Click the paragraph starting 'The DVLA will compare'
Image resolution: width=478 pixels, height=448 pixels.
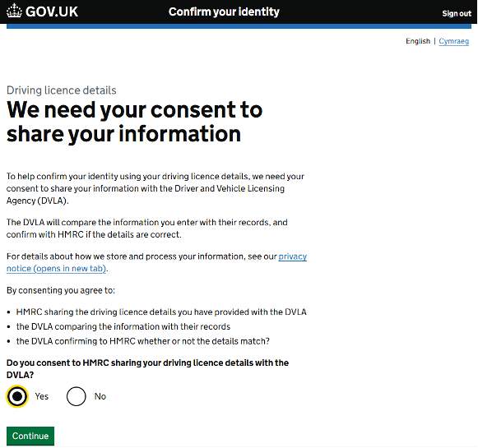click(147, 229)
